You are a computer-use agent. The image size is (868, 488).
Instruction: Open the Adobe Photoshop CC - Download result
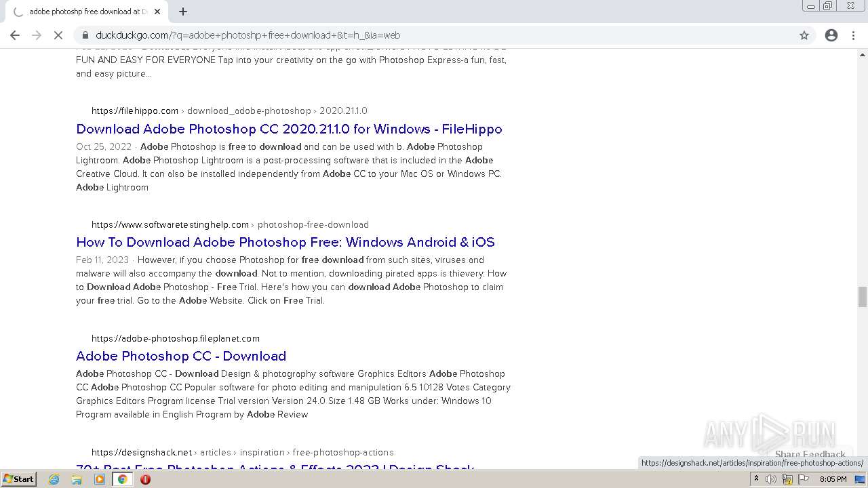[x=181, y=356]
